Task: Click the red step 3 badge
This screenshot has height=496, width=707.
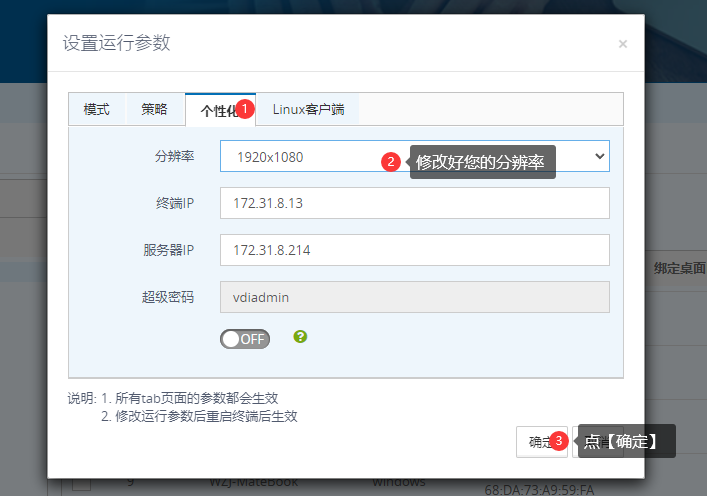Action: 559,441
